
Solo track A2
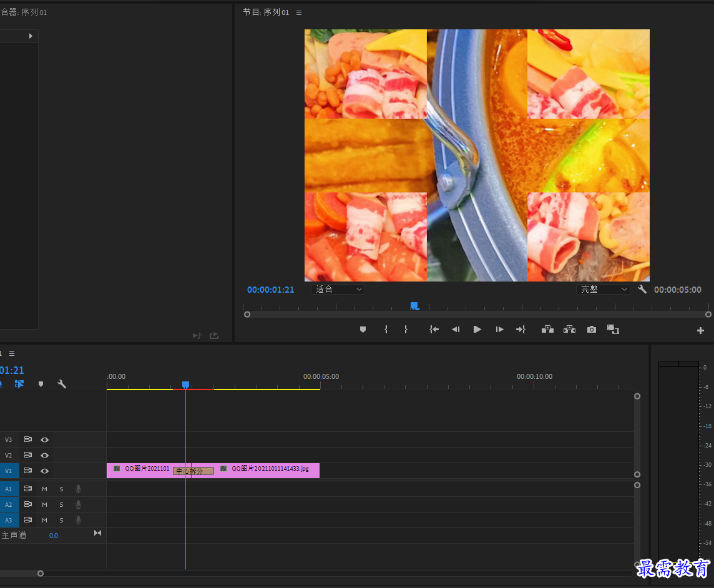tap(61, 504)
